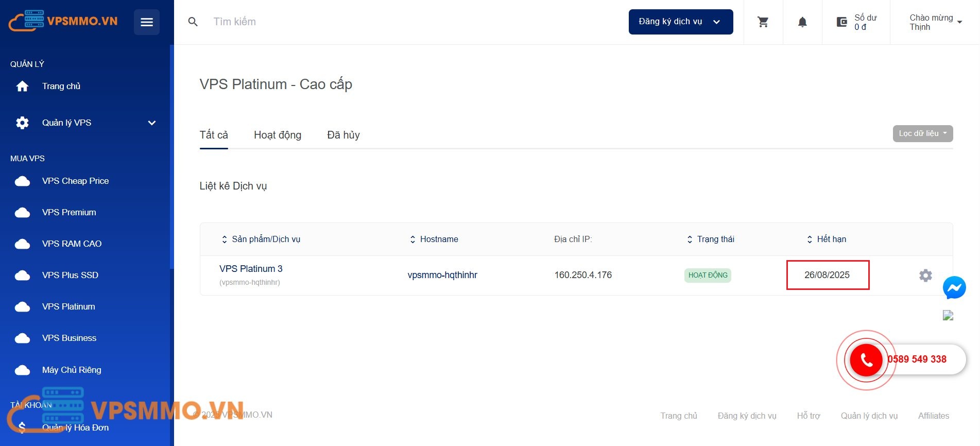Image resolution: width=980 pixels, height=446 pixels.
Task: Open the wallet balance icon
Action: pos(842,22)
